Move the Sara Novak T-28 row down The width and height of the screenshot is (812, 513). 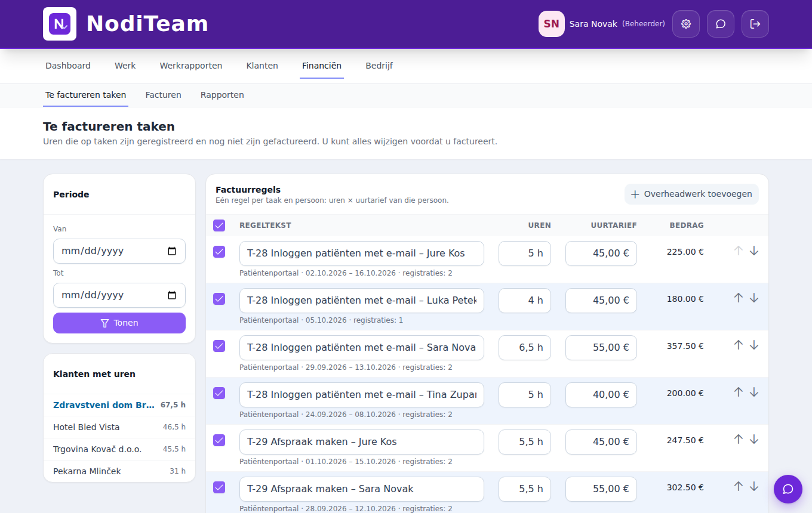point(754,345)
